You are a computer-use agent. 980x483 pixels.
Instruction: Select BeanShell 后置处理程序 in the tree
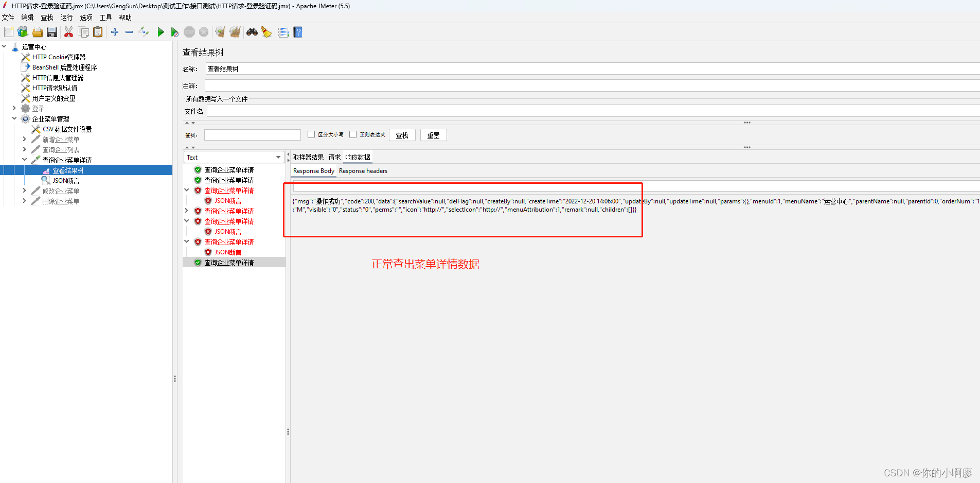pyautogui.click(x=64, y=67)
